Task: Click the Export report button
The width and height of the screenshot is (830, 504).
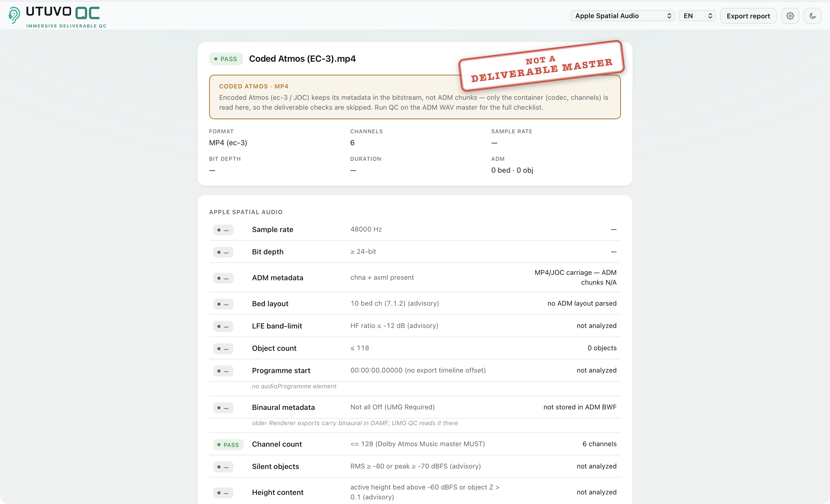Action: click(x=748, y=16)
